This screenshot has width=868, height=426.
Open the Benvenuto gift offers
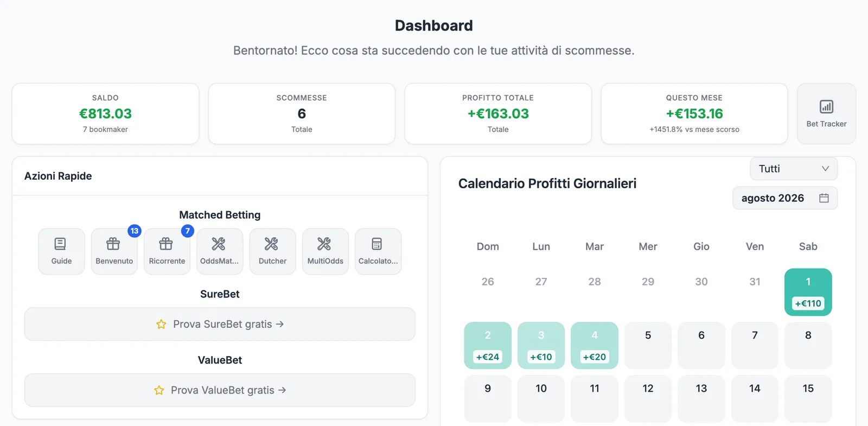(x=114, y=251)
